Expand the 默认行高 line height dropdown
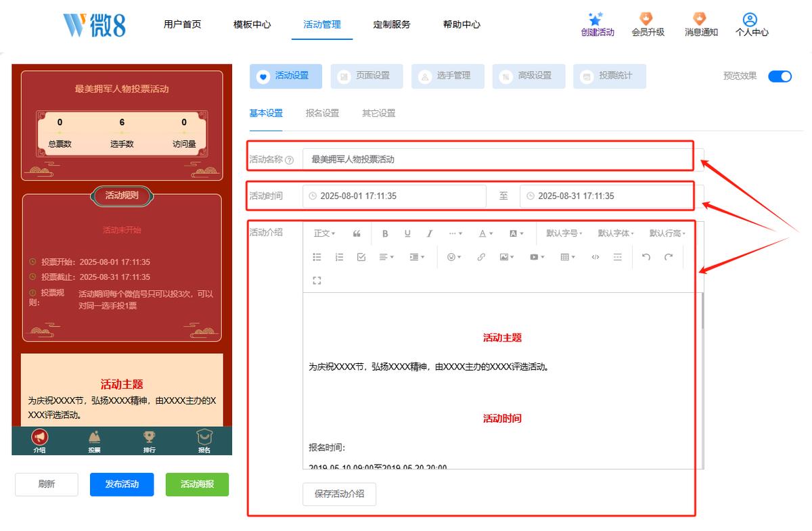The height and width of the screenshot is (531, 812). click(x=667, y=233)
